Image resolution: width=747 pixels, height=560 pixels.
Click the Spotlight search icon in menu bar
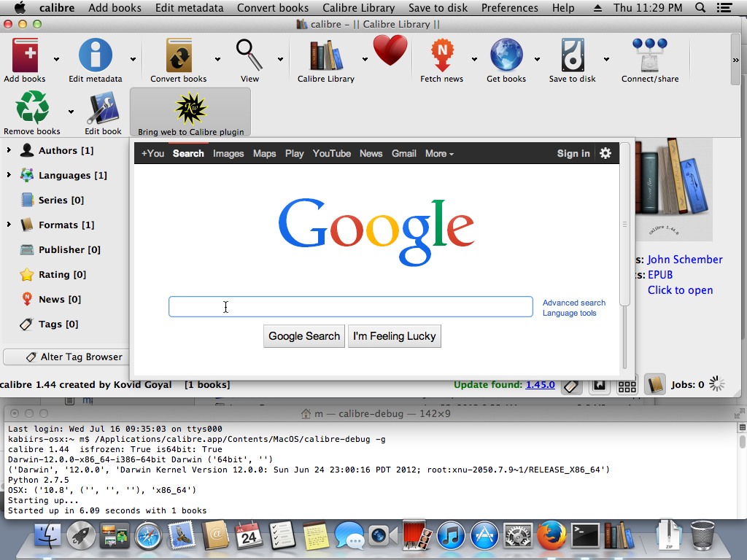(x=700, y=7)
